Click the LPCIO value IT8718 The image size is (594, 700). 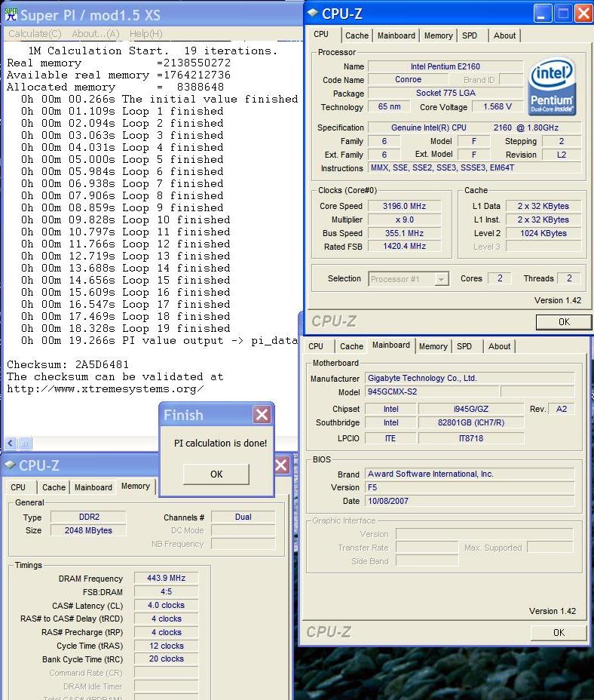[x=471, y=438]
